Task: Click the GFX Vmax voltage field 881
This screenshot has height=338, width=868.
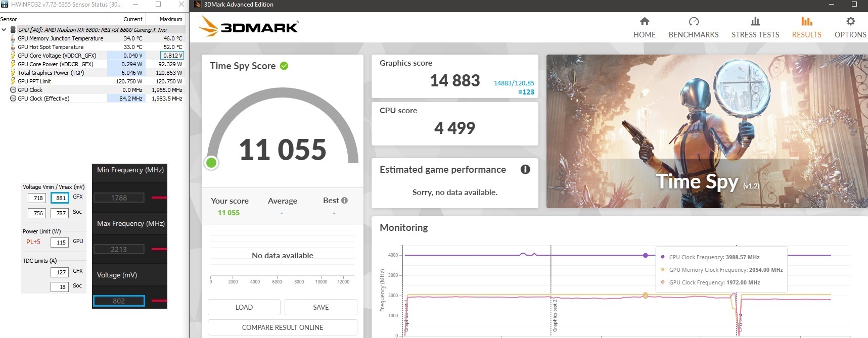Action: pos(60,198)
